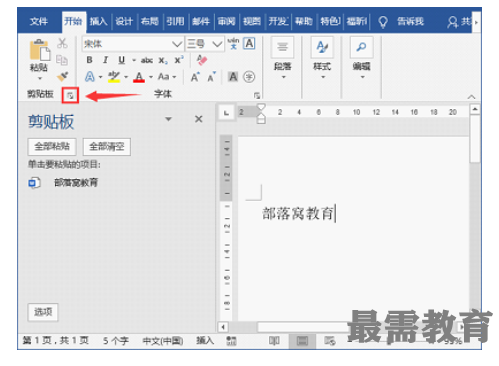Click the Character Shading icon
Screen dimensions: 499x366
coord(233,77)
